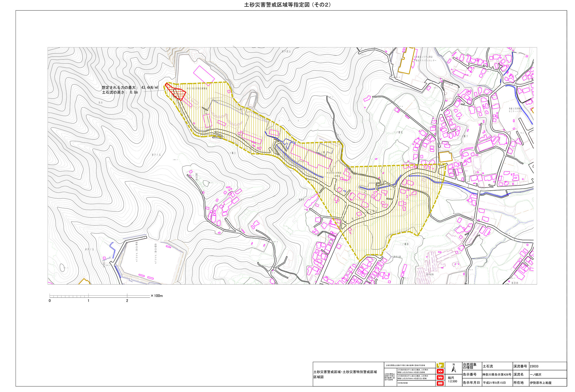Screen dimensions: 575x392
Task: Click the stream number value 23033
Action: pos(534,366)
